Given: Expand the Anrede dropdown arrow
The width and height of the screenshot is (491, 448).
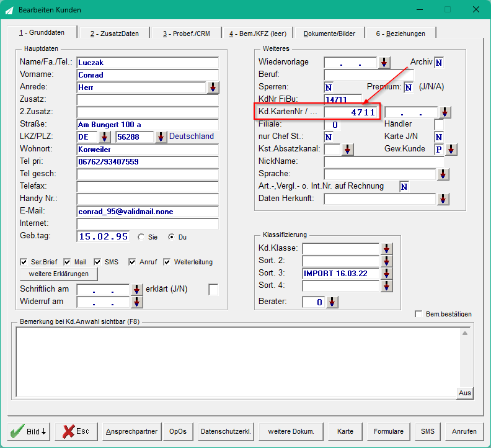Looking at the screenshot, I should [213, 87].
